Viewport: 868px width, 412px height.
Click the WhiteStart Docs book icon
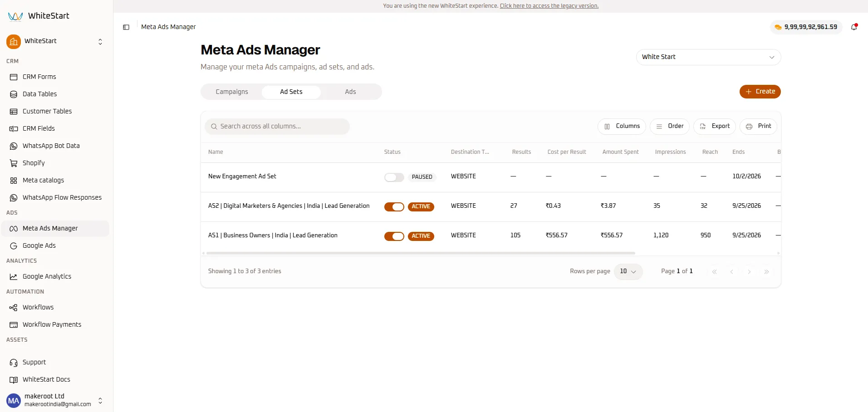(14, 380)
